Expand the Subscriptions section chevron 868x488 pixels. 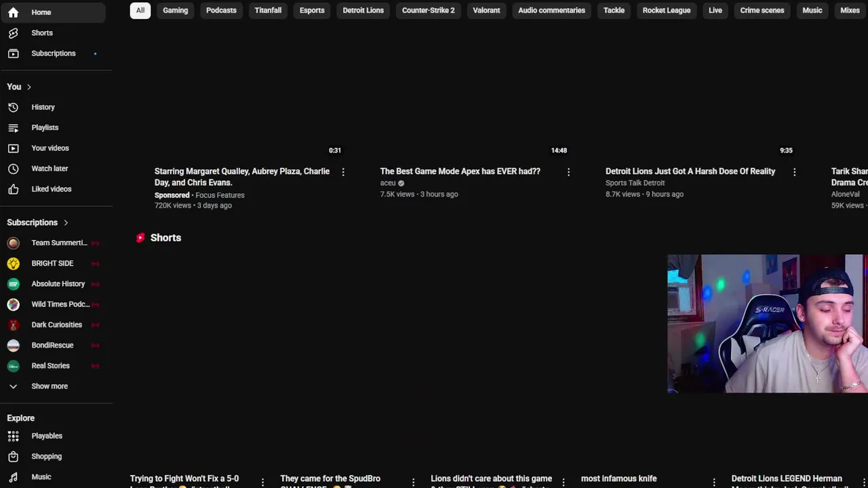click(66, 222)
